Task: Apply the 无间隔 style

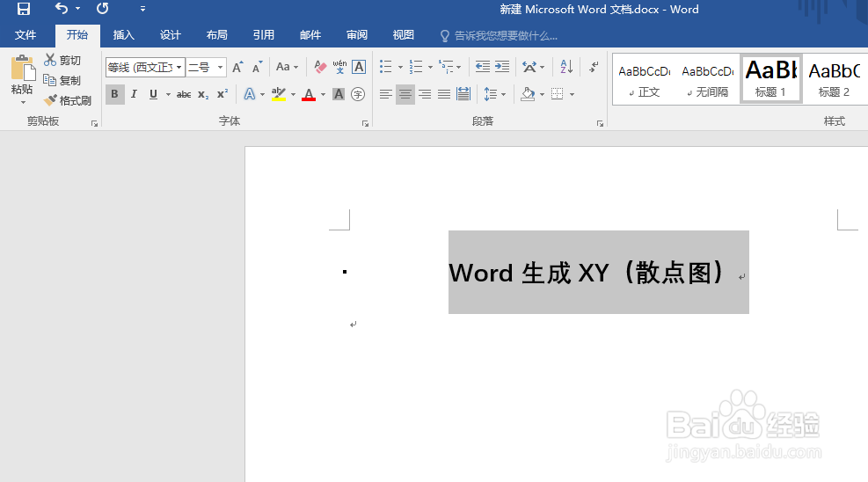Action: pyautogui.click(x=708, y=79)
